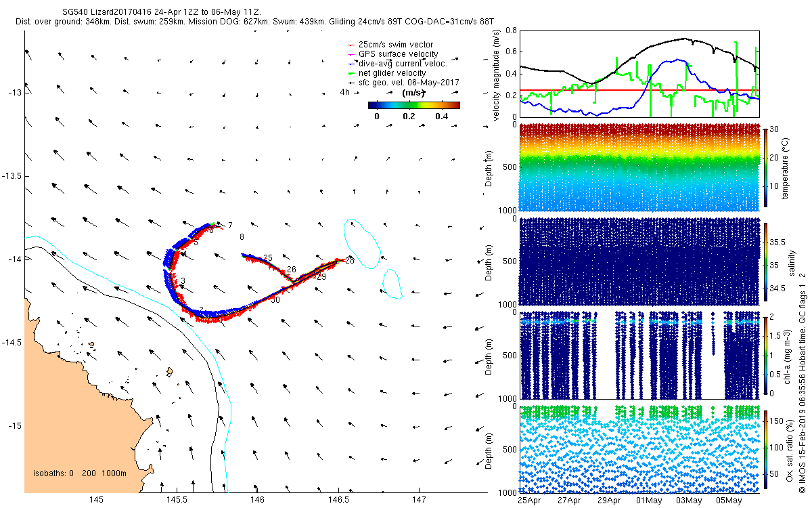Viewport: 812px width, 508px height.
Task: Click the Ox. sat. ratio colorbar
Action: click(x=766, y=448)
